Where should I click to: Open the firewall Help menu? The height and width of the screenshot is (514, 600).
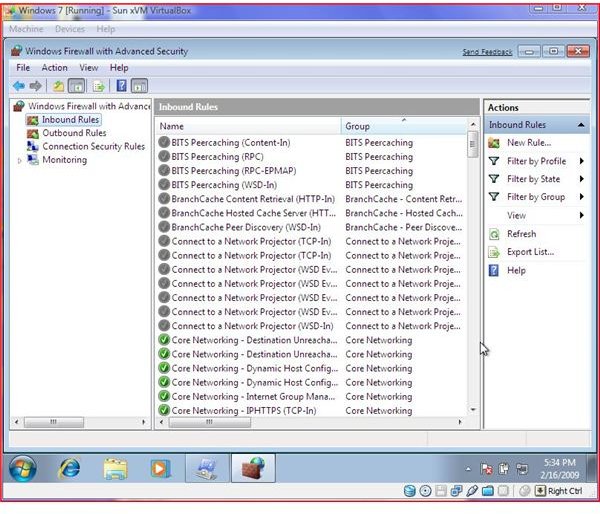coord(119,68)
